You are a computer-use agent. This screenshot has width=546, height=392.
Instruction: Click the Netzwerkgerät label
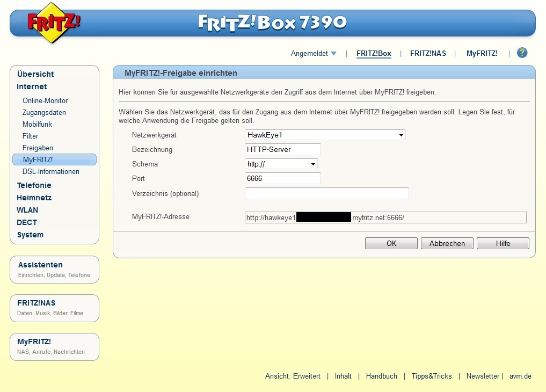pos(154,135)
